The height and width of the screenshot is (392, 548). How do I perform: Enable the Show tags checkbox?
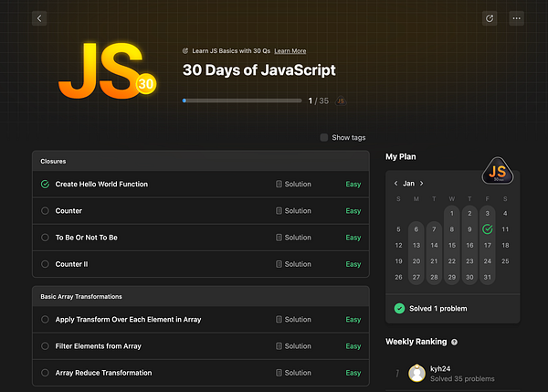[324, 137]
